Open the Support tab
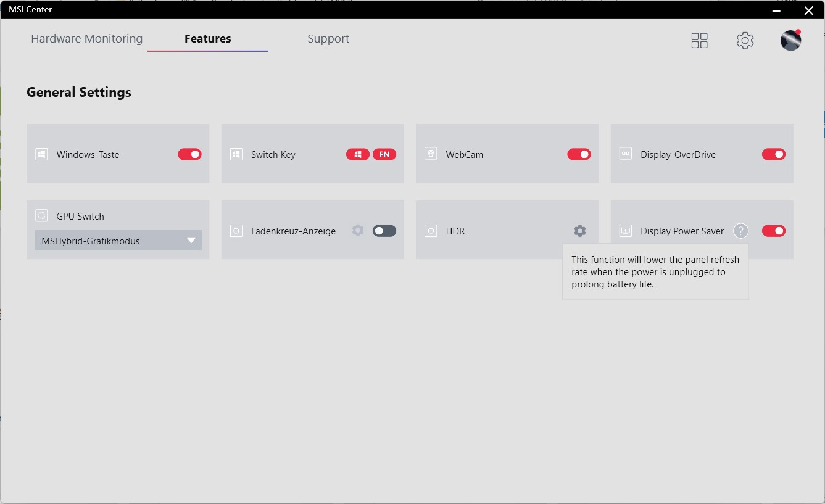 point(328,38)
